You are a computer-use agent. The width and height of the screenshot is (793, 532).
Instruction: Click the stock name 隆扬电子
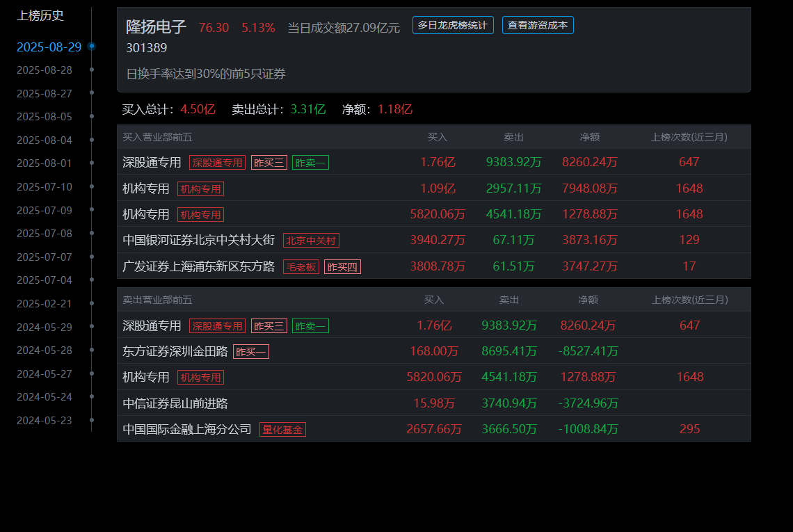(x=157, y=27)
